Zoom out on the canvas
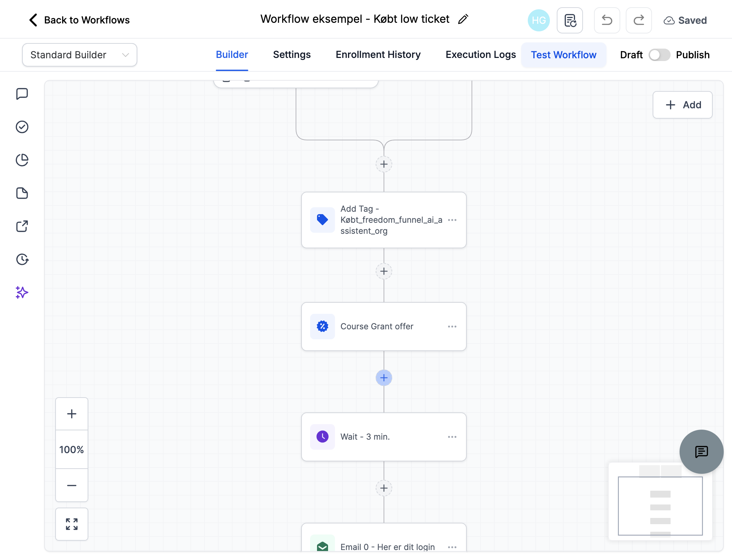The image size is (732, 560). (x=72, y=485)
